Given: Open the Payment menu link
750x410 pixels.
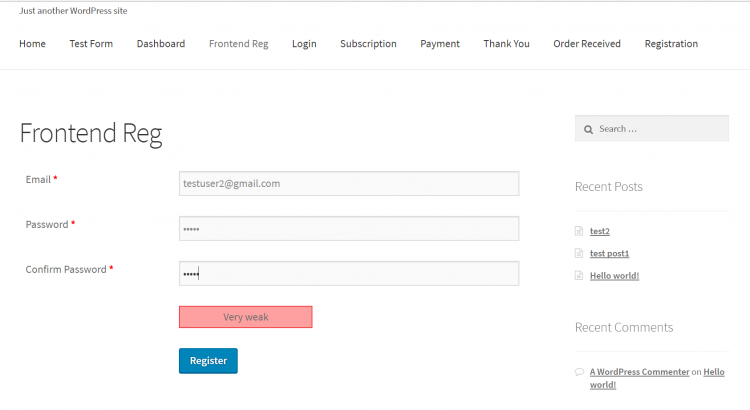Looking at the screenshot, I should pyautogui.click(x=440, y=44).
